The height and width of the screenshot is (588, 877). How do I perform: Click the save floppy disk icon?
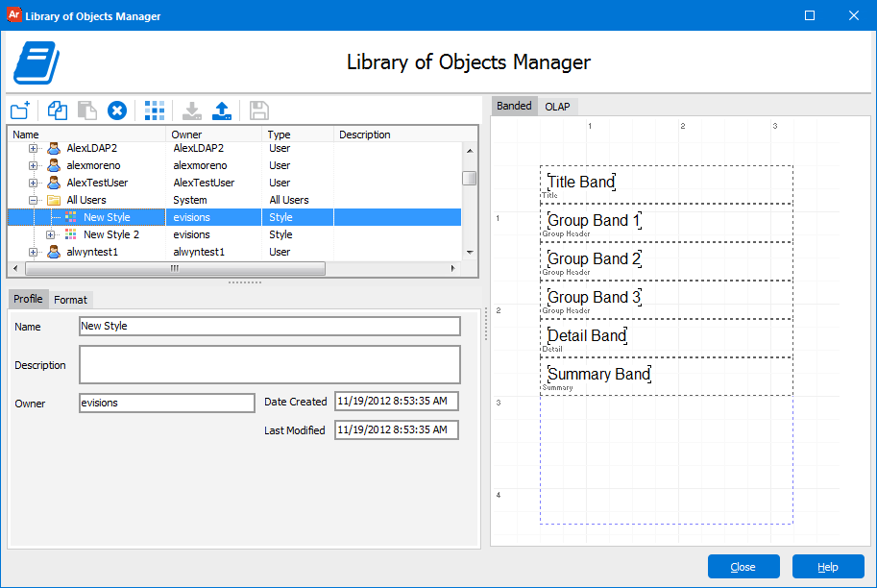(x=259, y=110)
